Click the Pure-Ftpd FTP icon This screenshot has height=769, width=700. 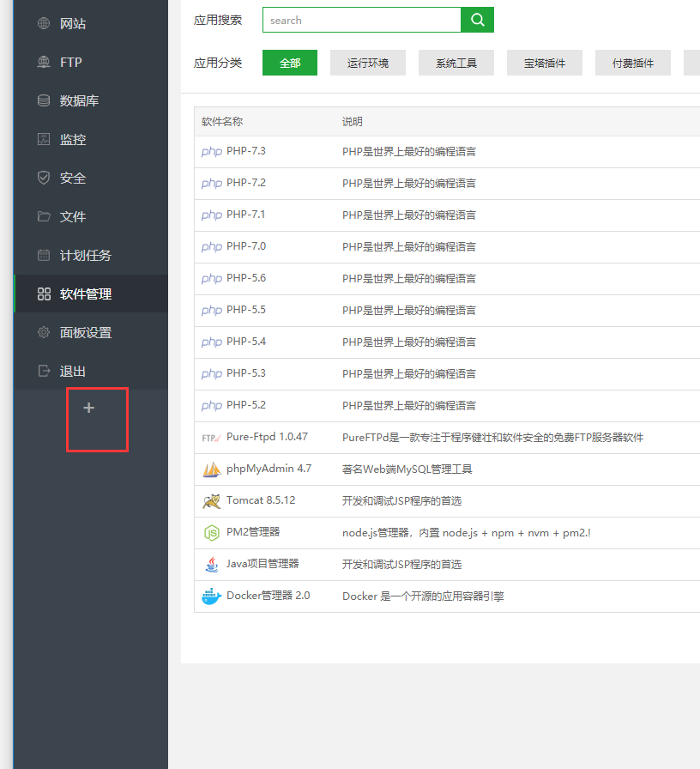[212, 438]
